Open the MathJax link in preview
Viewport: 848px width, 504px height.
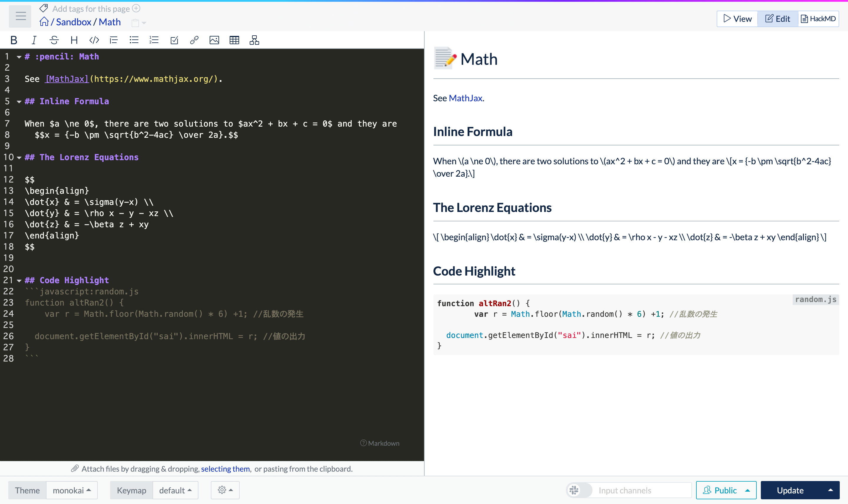pyautogui.click(x=465, y=98)
